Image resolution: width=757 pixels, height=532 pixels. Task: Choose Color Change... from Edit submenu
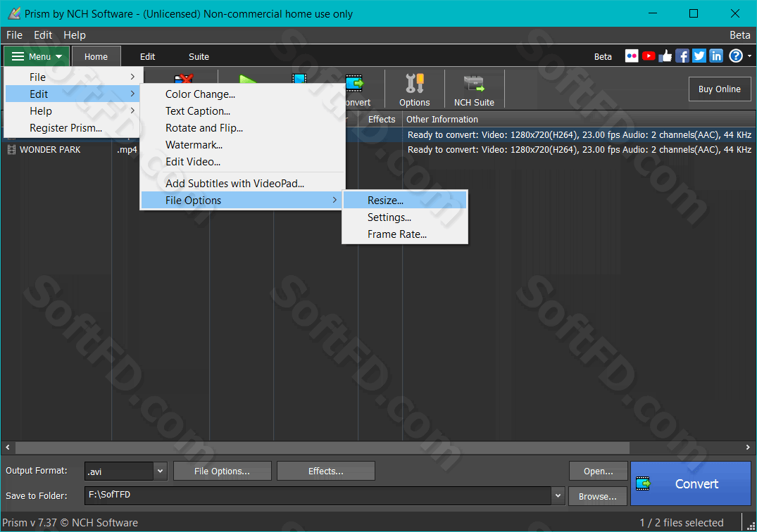click(201, 94)
